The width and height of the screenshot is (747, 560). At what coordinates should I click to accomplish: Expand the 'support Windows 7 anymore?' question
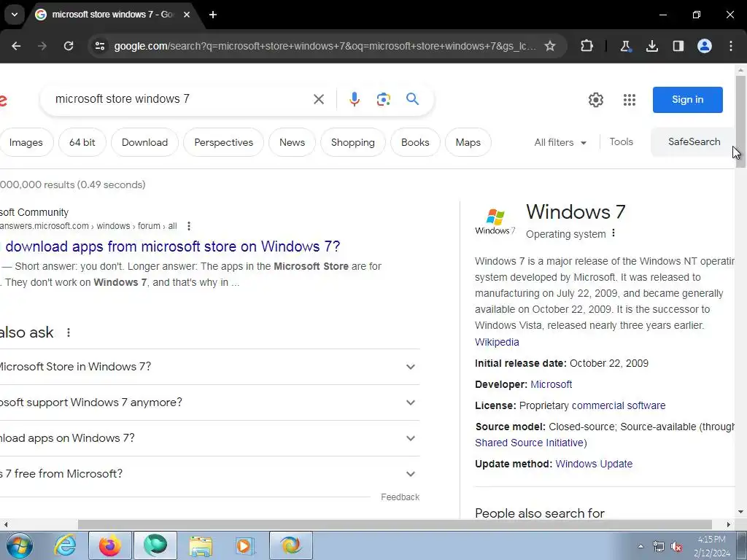209,402
